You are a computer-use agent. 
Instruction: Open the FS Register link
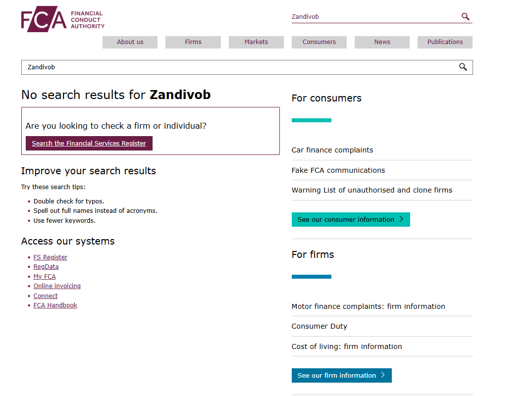coord(51,257)
